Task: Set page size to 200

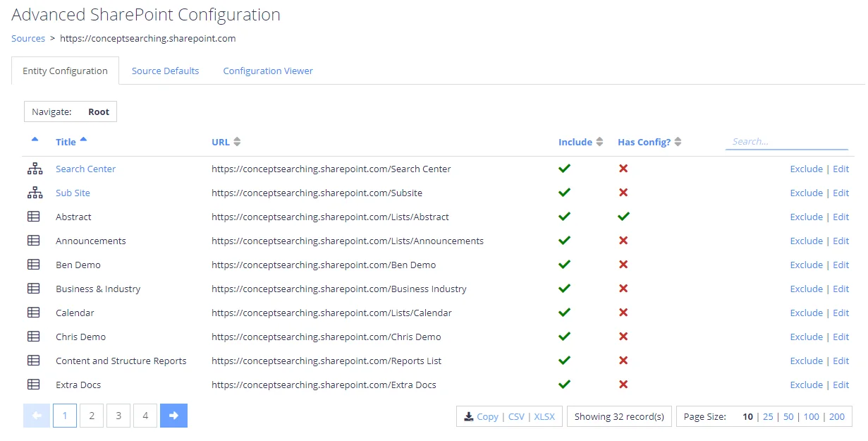Action: click(837, 417)
